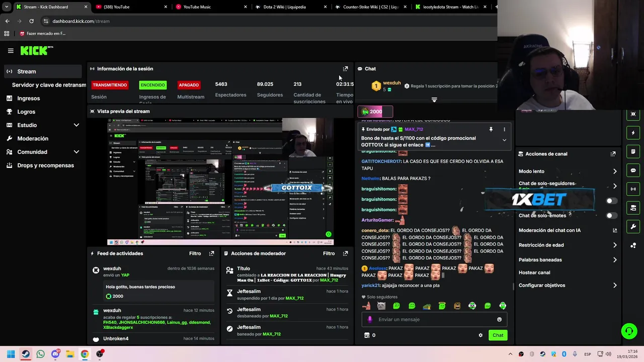Open the Windows Start menu

11,354
